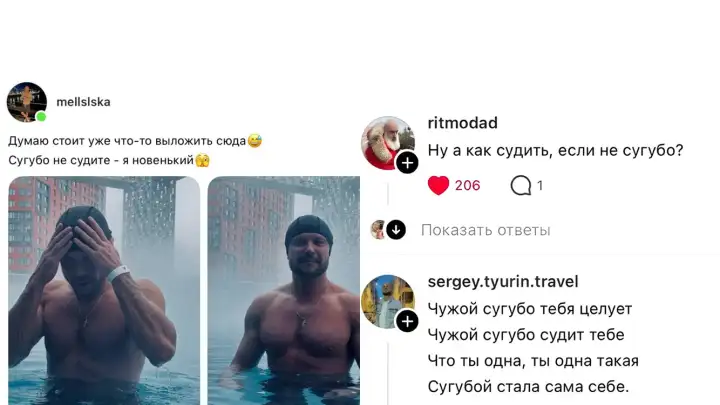The image size is (720, 405).
Task: Open first photo with hands on face
Action: (x=104, y=291)
